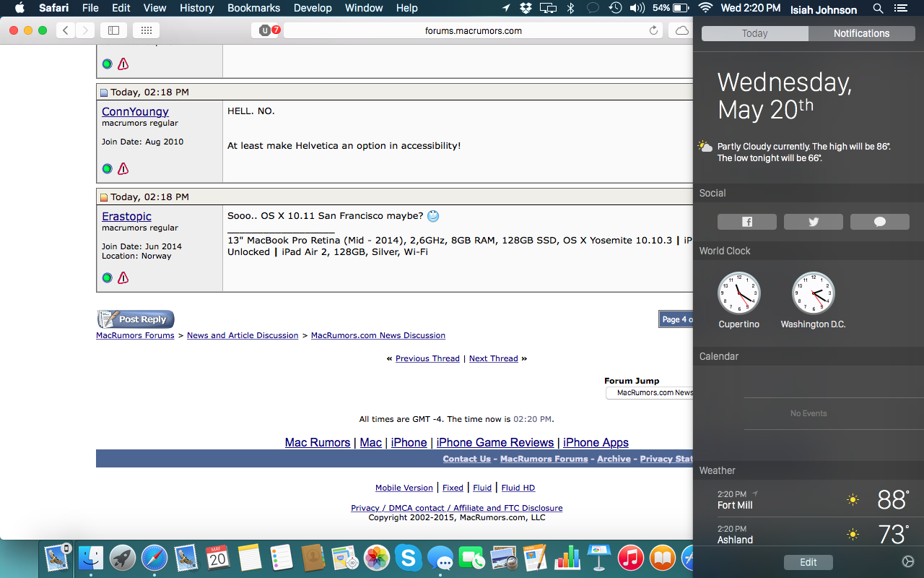Go back with Safari back arrow
This screenshot has width=924, height=578.
pos(66,30)
